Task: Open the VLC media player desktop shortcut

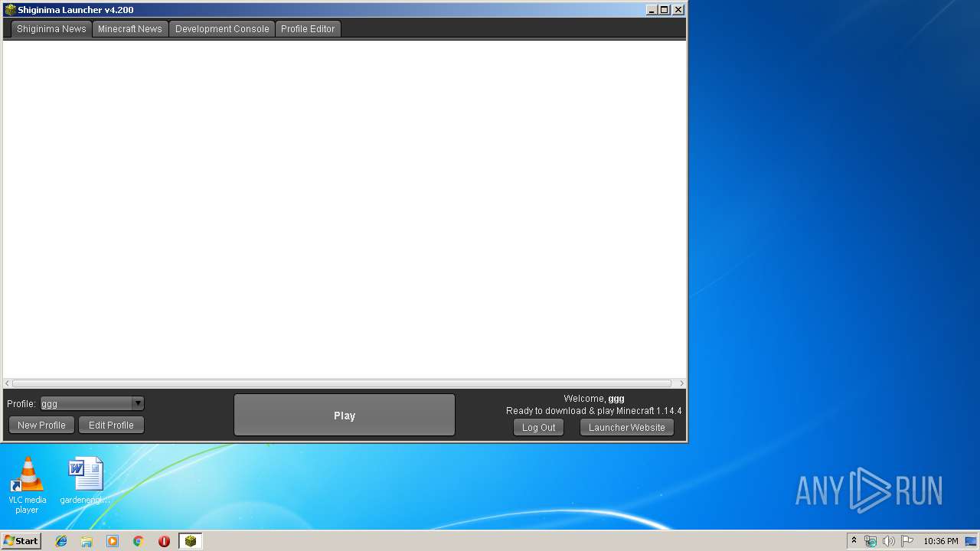Action: click(x=27, y=485)
